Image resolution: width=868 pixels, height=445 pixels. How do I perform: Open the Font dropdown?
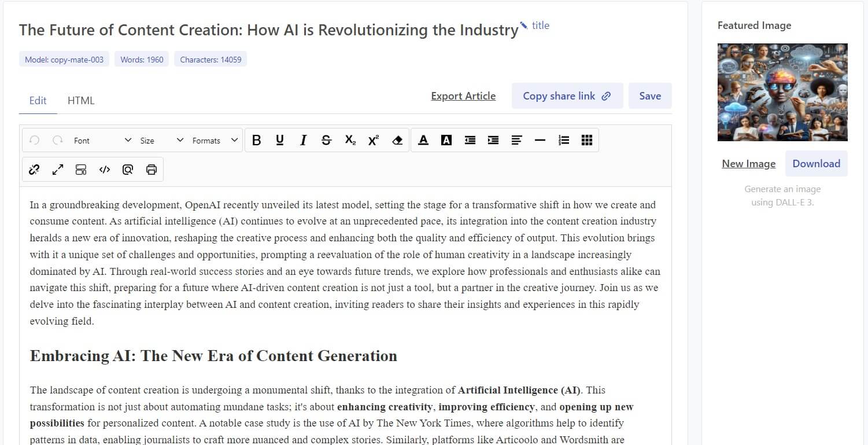102,140
